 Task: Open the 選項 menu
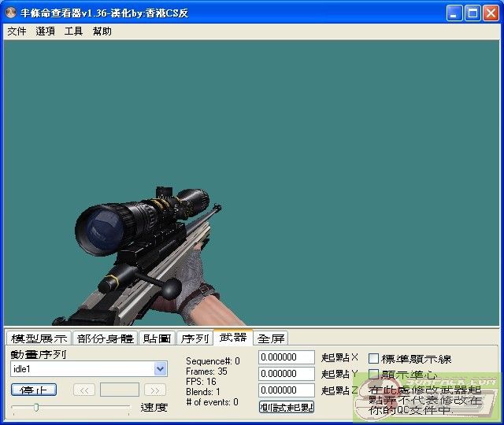coord(45,31)
